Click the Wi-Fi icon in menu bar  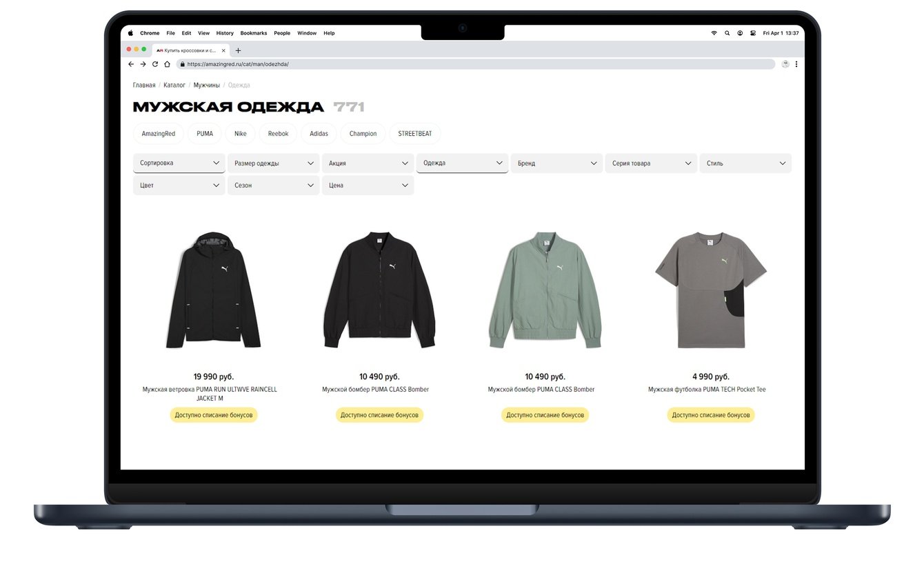(714, 33)
